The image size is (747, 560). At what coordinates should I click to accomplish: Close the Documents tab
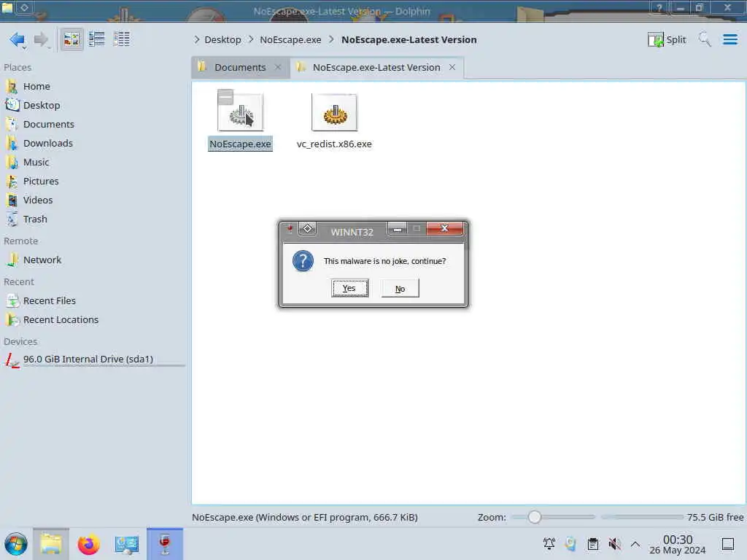pyautogui.click(x=278, y=68)
